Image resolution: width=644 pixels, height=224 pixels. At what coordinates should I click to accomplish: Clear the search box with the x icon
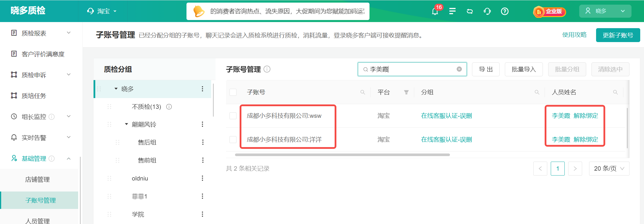[459, 69]
